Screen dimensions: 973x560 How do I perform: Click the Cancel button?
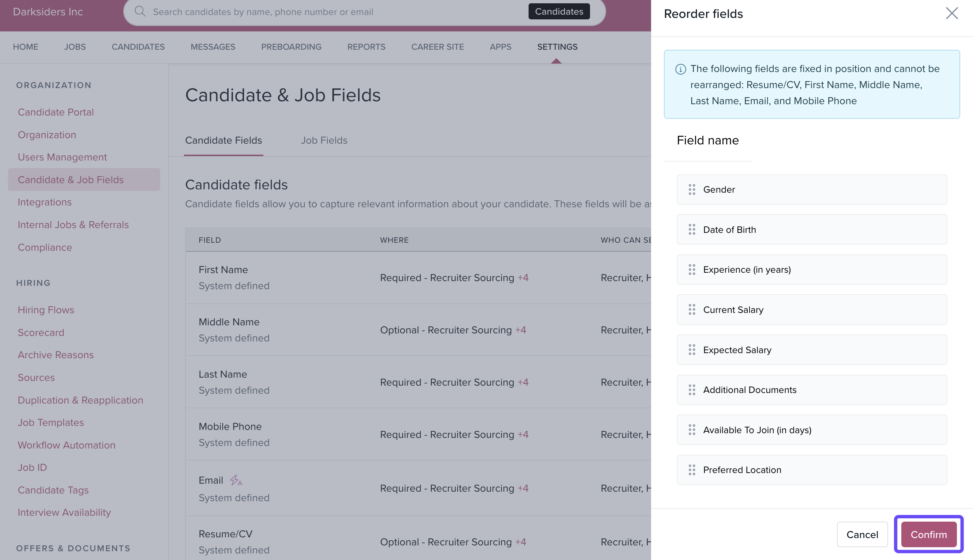click(862, 534)
